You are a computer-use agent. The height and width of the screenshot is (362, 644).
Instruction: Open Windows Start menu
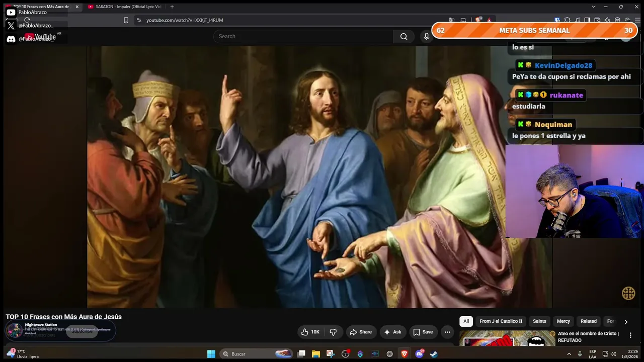pos(211,354)
